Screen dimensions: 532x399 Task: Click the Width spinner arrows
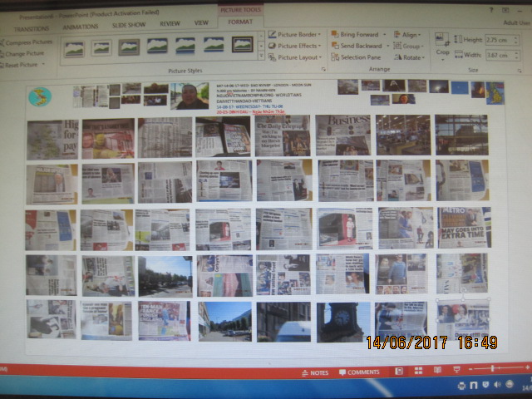(x=517, y=55)
